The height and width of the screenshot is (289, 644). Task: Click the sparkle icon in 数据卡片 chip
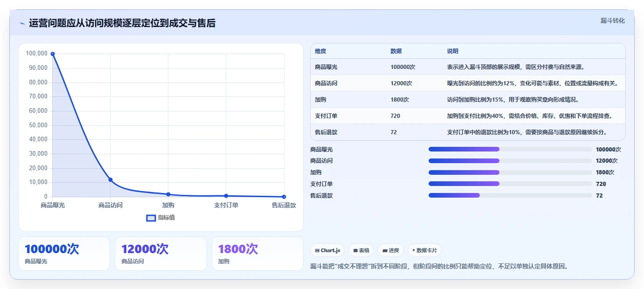(x=414, y=250)
